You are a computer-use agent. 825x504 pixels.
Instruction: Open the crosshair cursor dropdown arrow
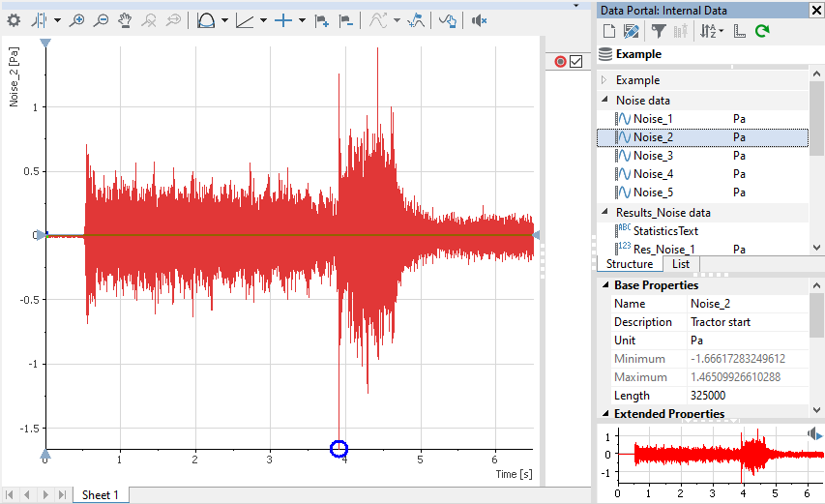(302, 19)
